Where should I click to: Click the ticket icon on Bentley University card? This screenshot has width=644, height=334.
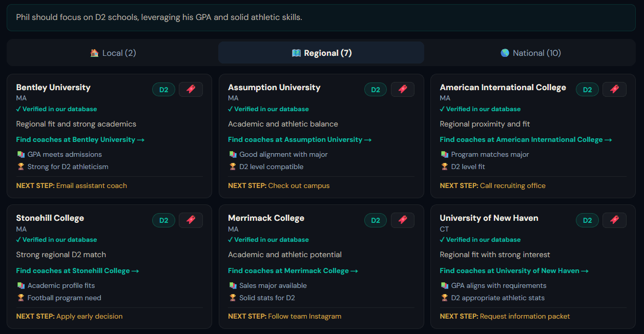(x=191, y=89)
